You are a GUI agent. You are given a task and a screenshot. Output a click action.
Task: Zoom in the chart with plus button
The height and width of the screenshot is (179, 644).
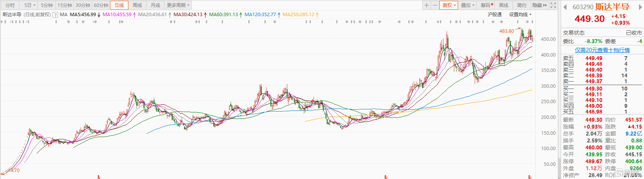point(427,5)
